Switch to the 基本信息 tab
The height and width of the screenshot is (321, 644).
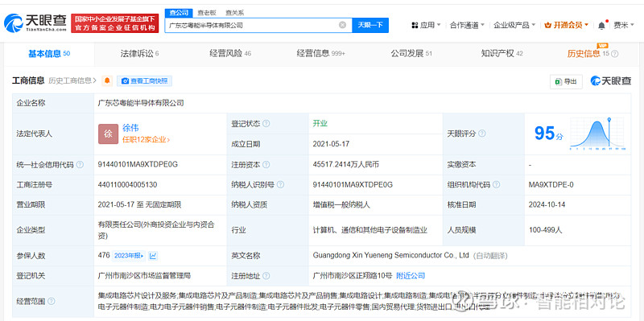tap(49, 54)
